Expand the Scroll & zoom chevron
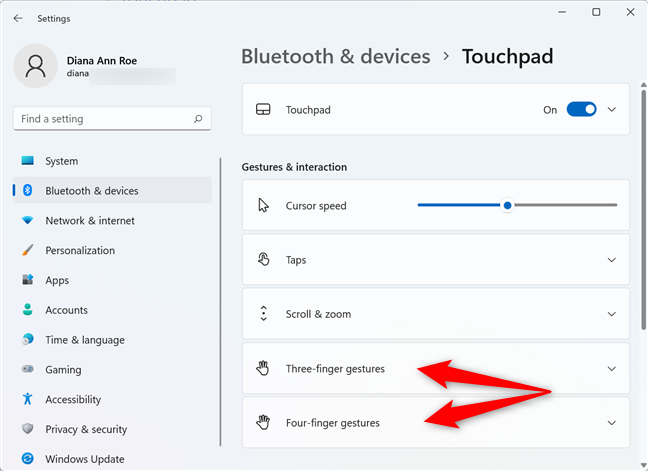648x471 pixels. 612,314
